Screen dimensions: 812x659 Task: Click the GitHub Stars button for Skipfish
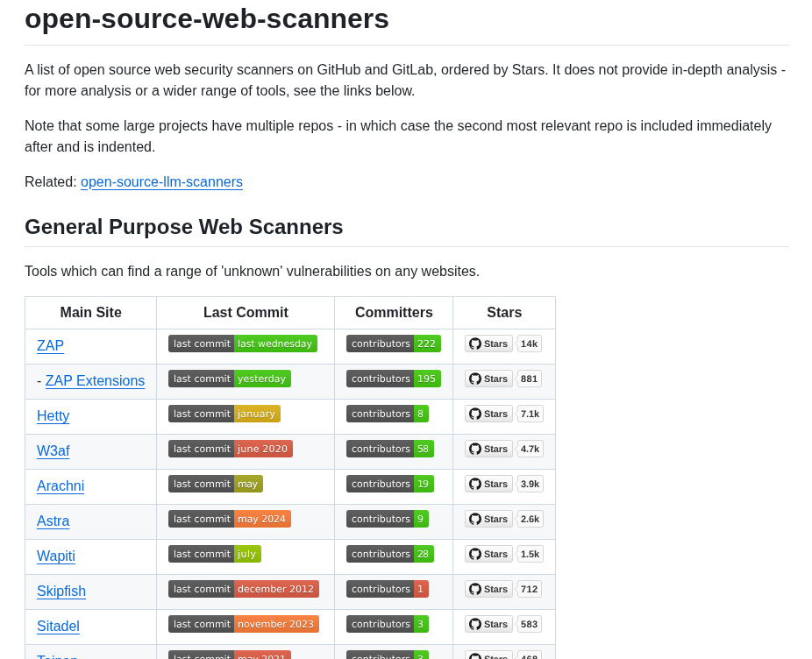488,589
